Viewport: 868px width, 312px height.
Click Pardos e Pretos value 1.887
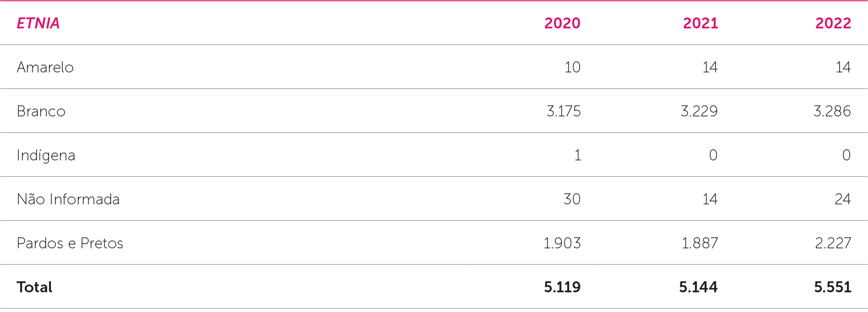[x=700, y=243]
